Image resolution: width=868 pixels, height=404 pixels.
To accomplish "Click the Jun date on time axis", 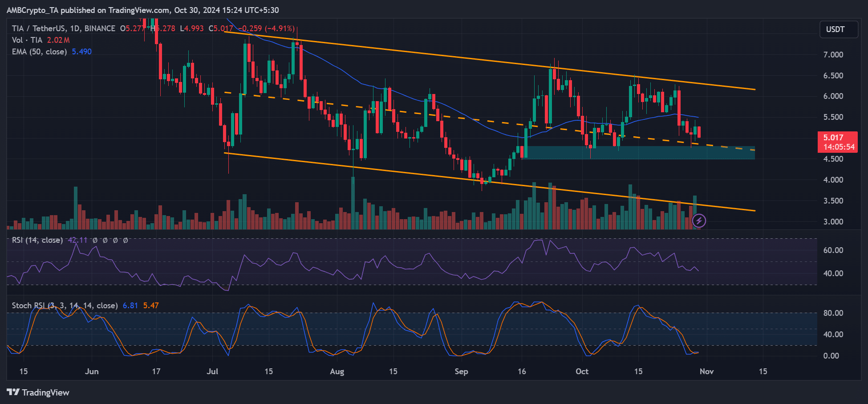I will click(x=92, y=371).
